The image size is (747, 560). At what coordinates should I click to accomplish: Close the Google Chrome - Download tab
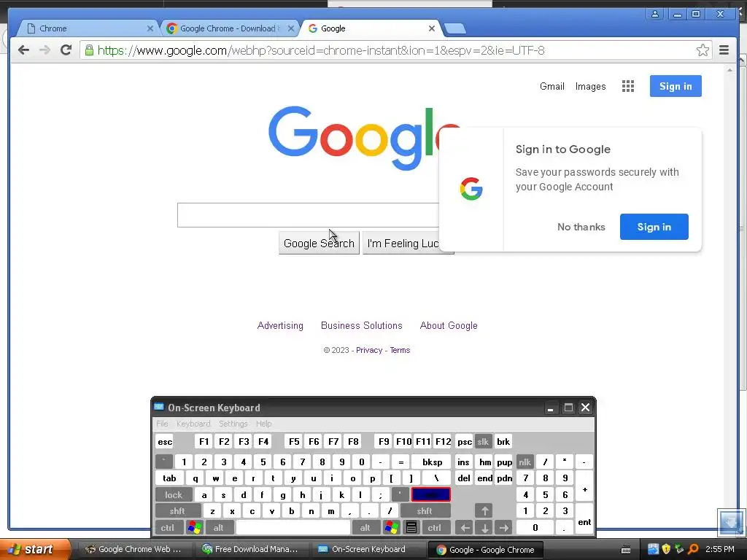[x=291, y=28]
